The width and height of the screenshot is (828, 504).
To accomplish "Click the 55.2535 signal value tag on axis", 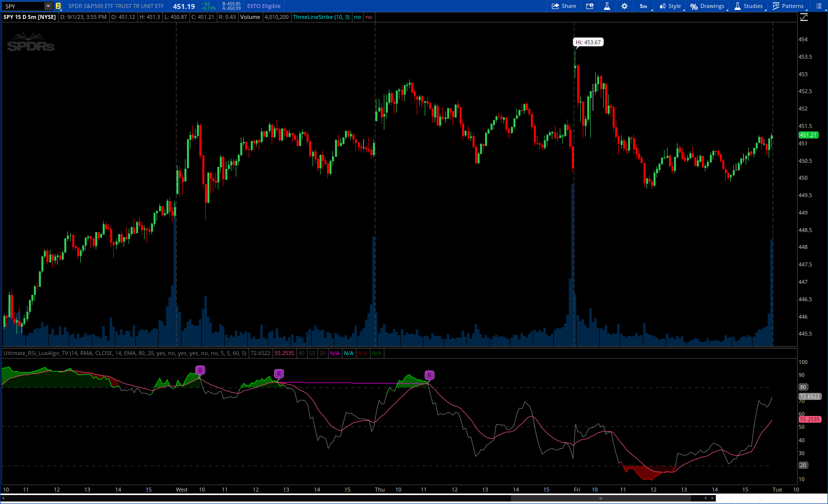I will (810, 419).
